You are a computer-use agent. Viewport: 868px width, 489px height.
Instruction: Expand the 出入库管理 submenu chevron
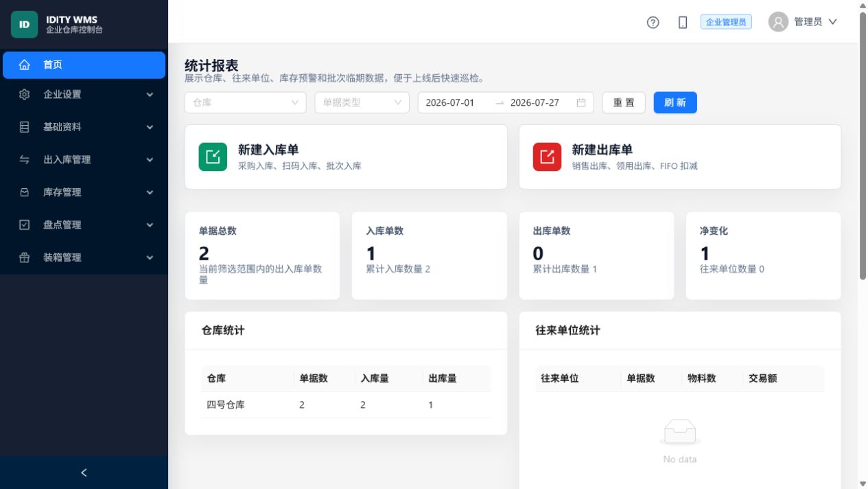click(150, 159)
